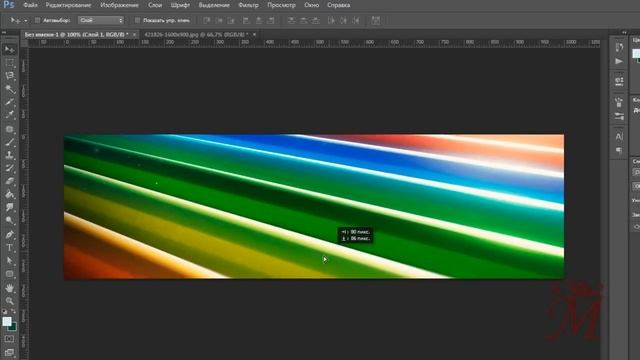The width and height of the screenshot is (640, 360).
Task: Reset default foreground and background colors
Action: (4, 311)
